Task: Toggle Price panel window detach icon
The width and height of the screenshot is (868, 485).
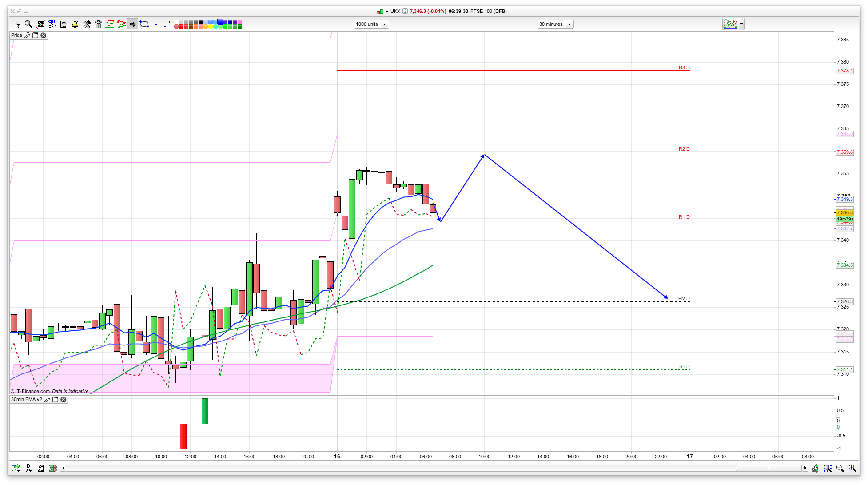Action: pyautogui.click(x=36, y=35)
